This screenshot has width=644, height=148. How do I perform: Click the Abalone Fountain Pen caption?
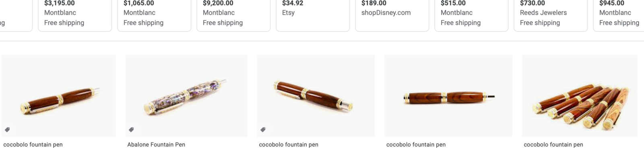tap(156, 144)
